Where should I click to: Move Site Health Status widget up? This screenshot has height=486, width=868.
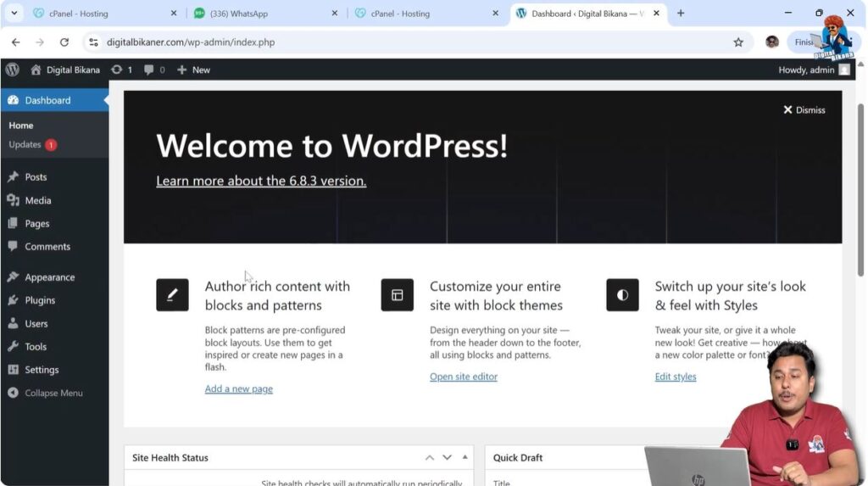point(430,458)
